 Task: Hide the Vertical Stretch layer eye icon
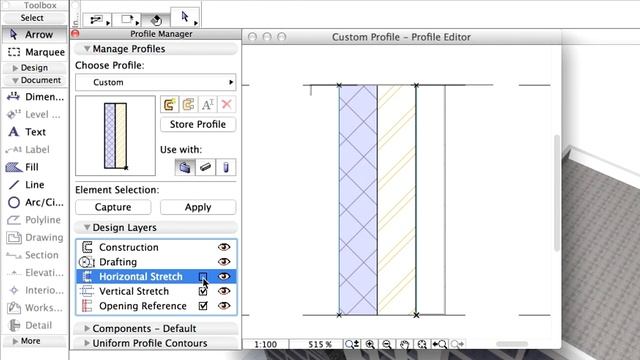(x=224, y=291)
